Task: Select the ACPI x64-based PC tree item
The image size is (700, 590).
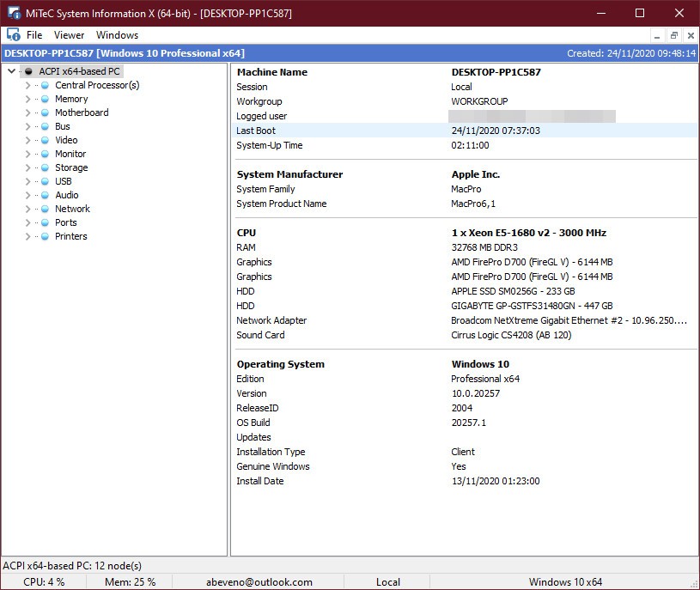Action: point(79,71)
